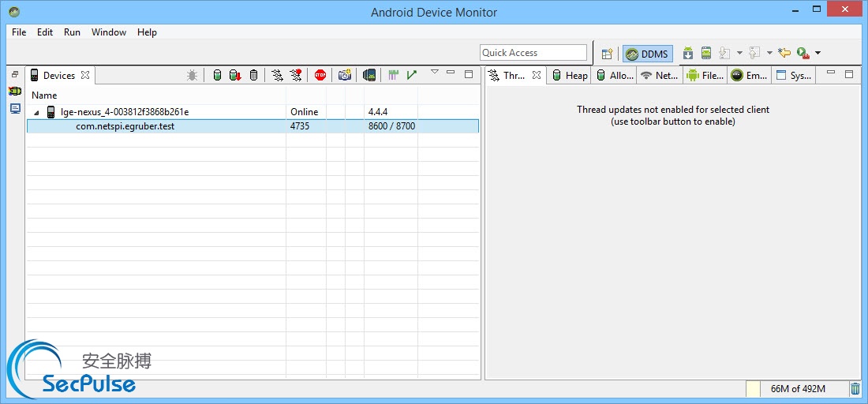Go to Last Edit Location icon
Image resolution: width=868 pixels, height=404 pixels.
point(784,53)
